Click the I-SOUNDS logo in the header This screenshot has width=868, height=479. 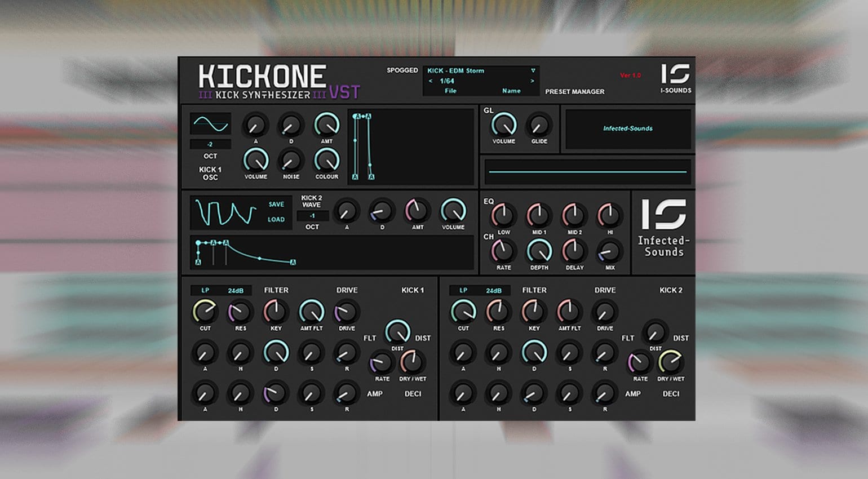pos(675,78)
